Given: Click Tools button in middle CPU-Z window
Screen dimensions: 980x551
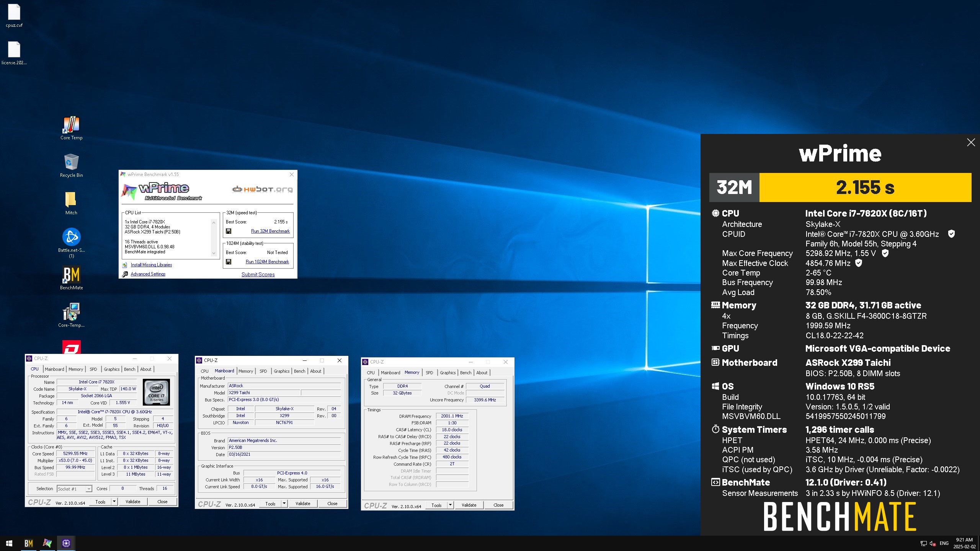Looking at the screenshot, I should point(270,504).
